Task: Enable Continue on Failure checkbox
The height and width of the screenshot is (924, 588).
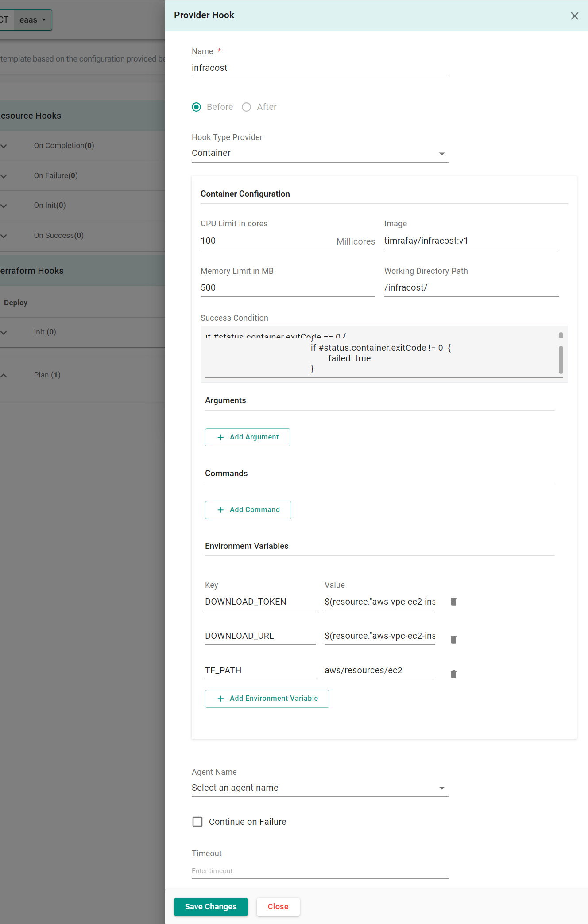Action: pyautogui.click(x=197, y=822)
